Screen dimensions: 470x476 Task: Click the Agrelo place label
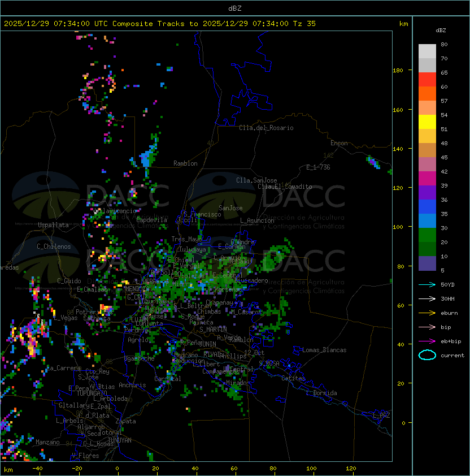[138, 340]
